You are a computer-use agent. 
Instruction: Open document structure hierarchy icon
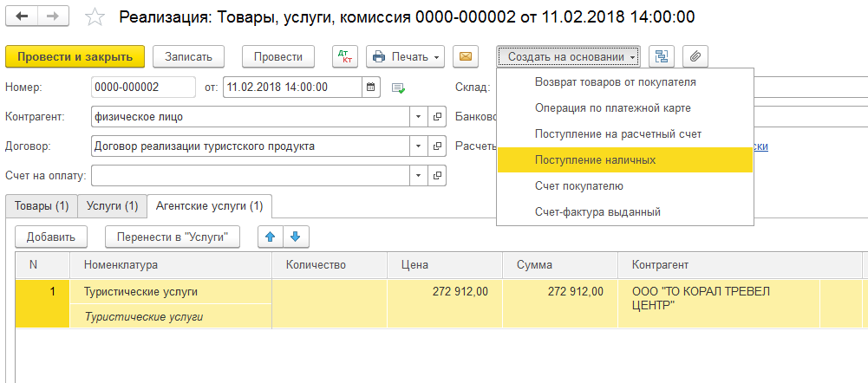pos(662,56)
